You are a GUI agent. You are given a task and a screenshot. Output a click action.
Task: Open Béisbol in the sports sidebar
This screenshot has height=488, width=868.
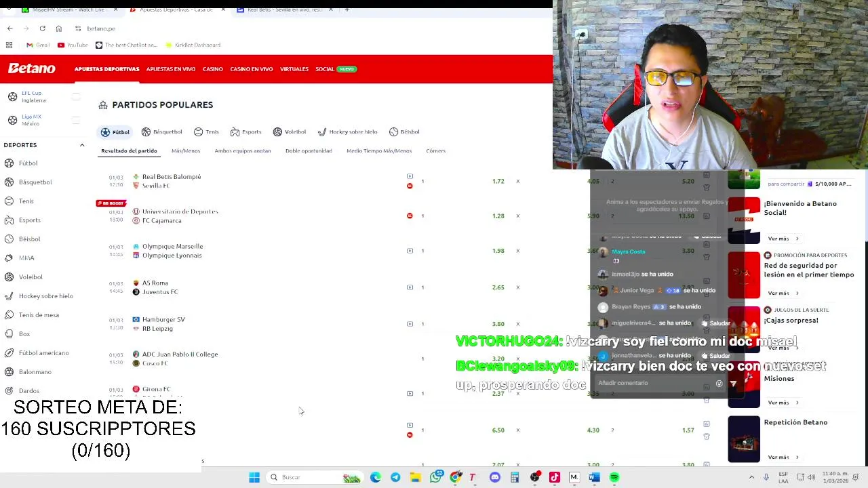pyautogui.click(x=30, y=239)
